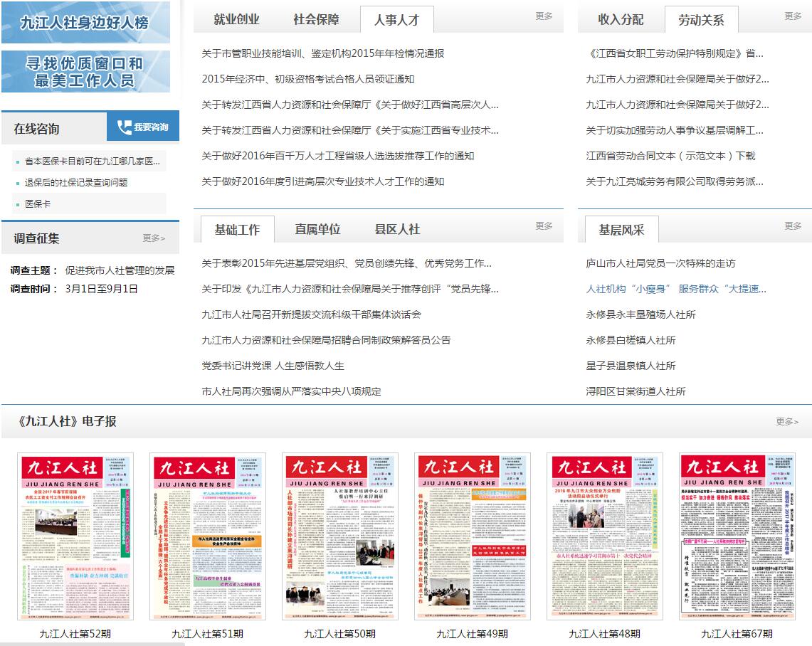Screen dimensions: 812x646
Task: Expand 更多 in the 调查征集 section
Action: click(x=154, y=238)
